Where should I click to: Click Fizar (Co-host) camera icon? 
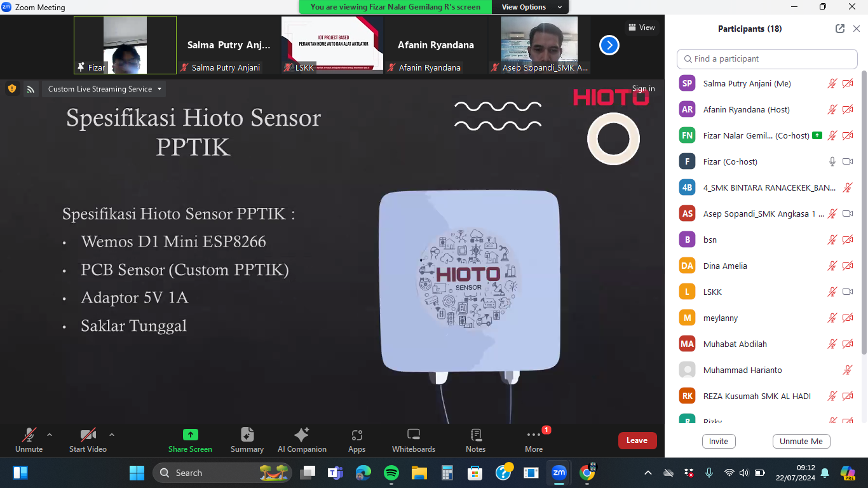click(x=848, y=161)
